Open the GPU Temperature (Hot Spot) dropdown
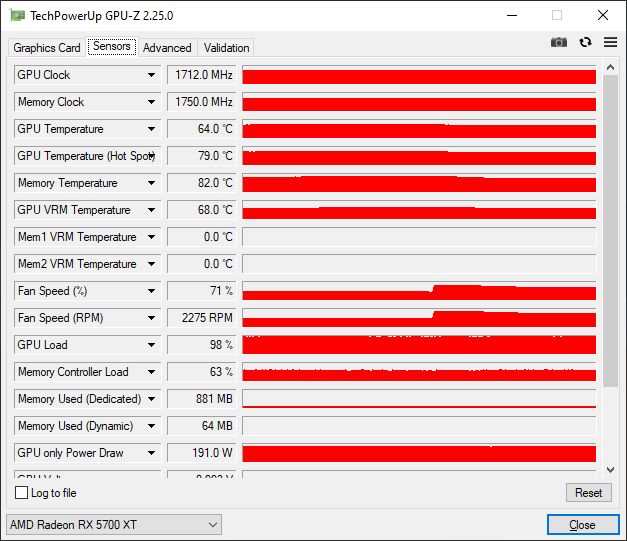This screenshot has width=627, height=541. click(x=152, y=156)
